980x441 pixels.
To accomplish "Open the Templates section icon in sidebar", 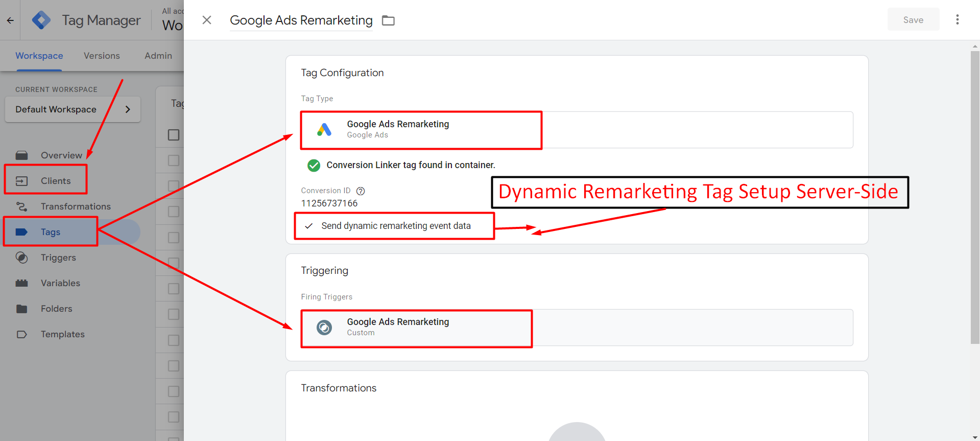I will click(x=21, y=334).
